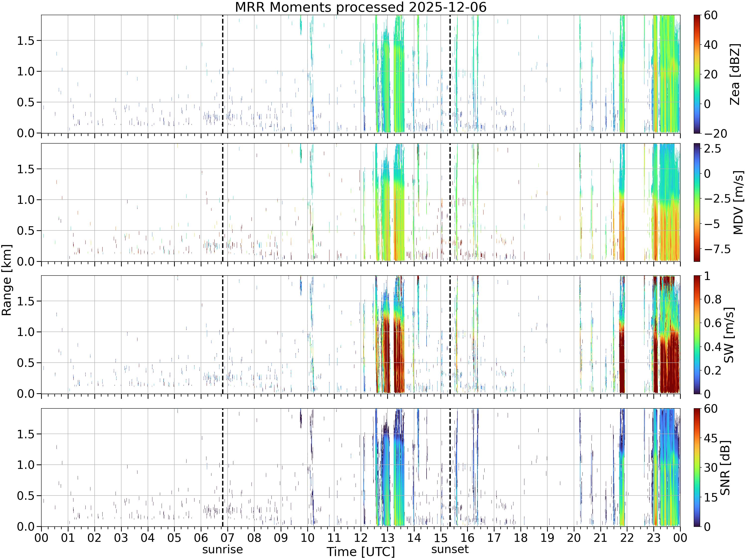The image size is (747, 560).
Task: Click the 23 hour tick label on the time axis
Action: [653, 537]
